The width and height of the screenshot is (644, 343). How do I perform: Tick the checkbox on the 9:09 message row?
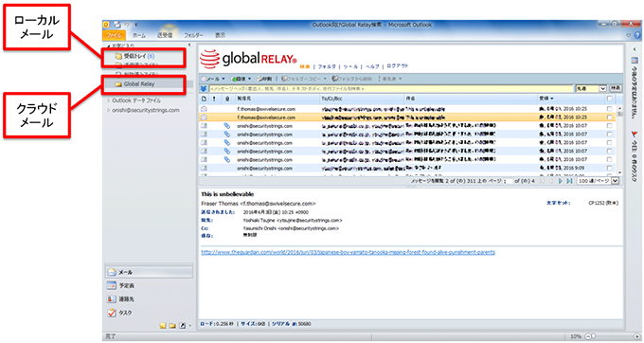click(x=609, y=168)
